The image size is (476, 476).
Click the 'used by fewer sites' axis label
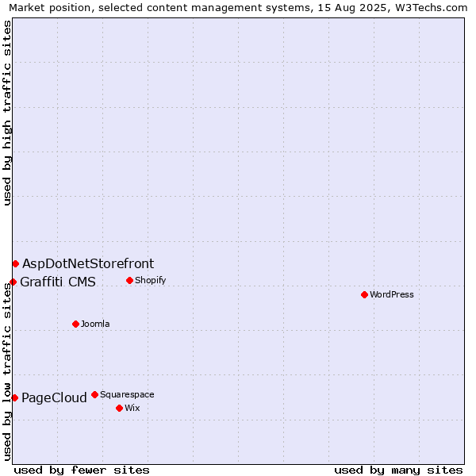click(x=82, y=470)
